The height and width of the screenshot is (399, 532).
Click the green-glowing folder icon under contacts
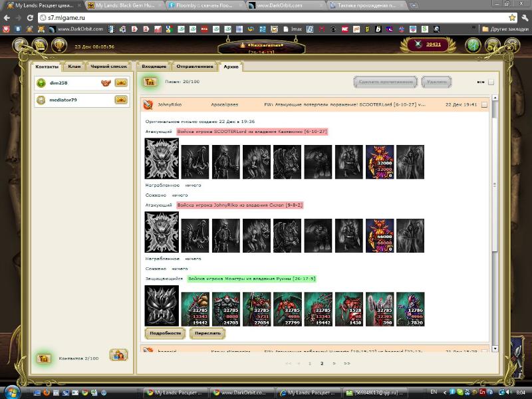[x=44, y=358]
